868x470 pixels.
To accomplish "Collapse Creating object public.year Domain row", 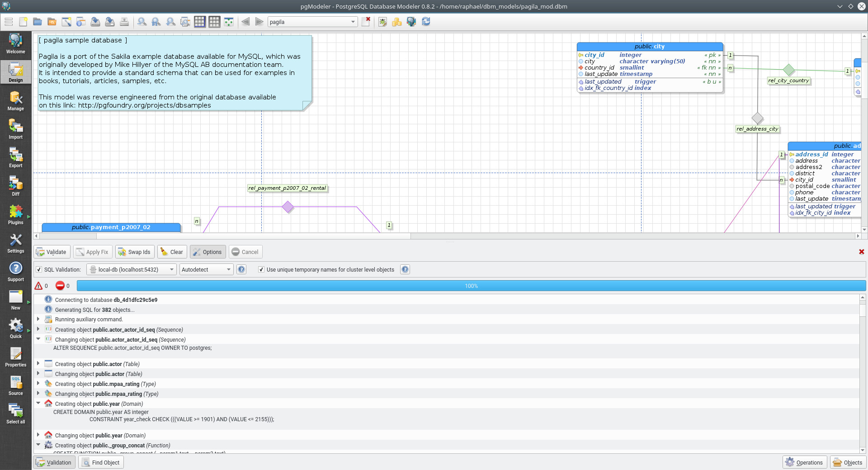I will coord(38,404).
